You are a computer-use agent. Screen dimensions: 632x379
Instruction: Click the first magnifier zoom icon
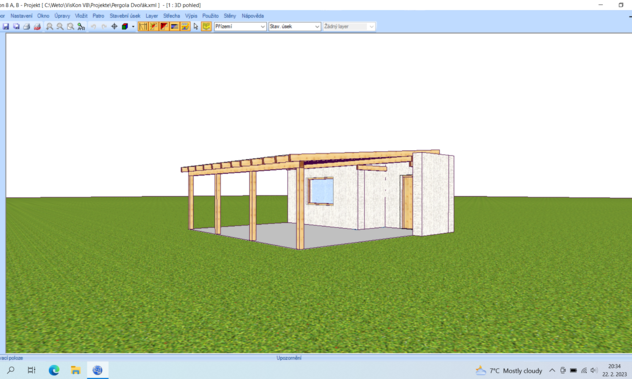coord(50,27)
